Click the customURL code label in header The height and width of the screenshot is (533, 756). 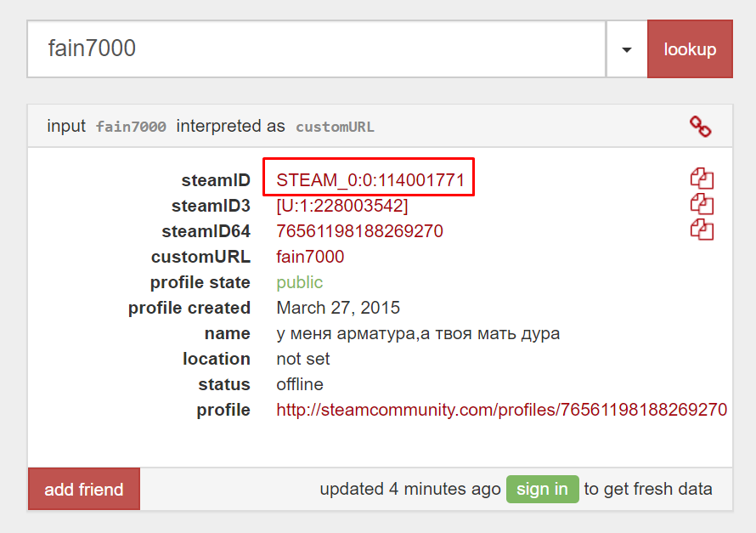click(x=335, y=127)
